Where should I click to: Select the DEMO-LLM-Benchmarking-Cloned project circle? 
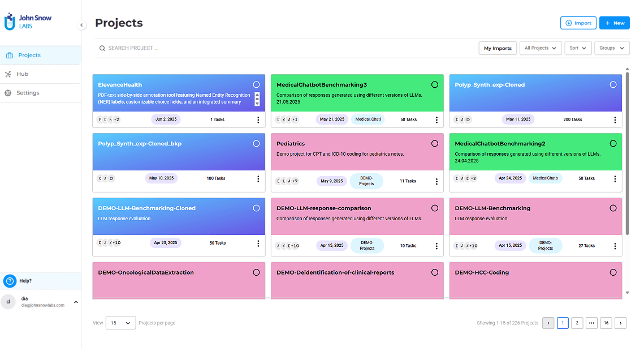(256, 208)
